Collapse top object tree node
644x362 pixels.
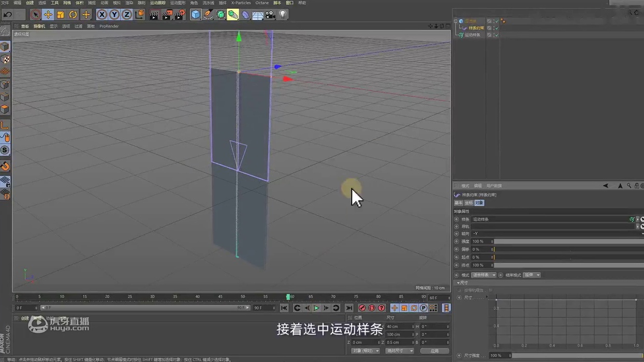(x=456, y=21)
